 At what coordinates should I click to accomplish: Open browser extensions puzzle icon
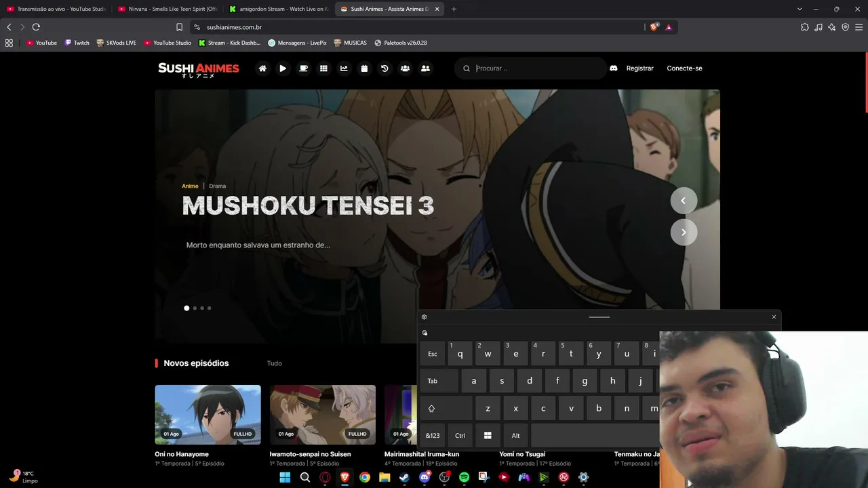[x=805, y=27]
